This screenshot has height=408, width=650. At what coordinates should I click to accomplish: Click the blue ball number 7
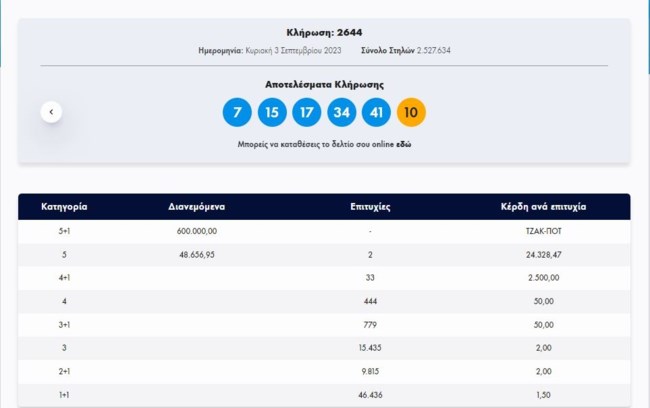point(237,112)
